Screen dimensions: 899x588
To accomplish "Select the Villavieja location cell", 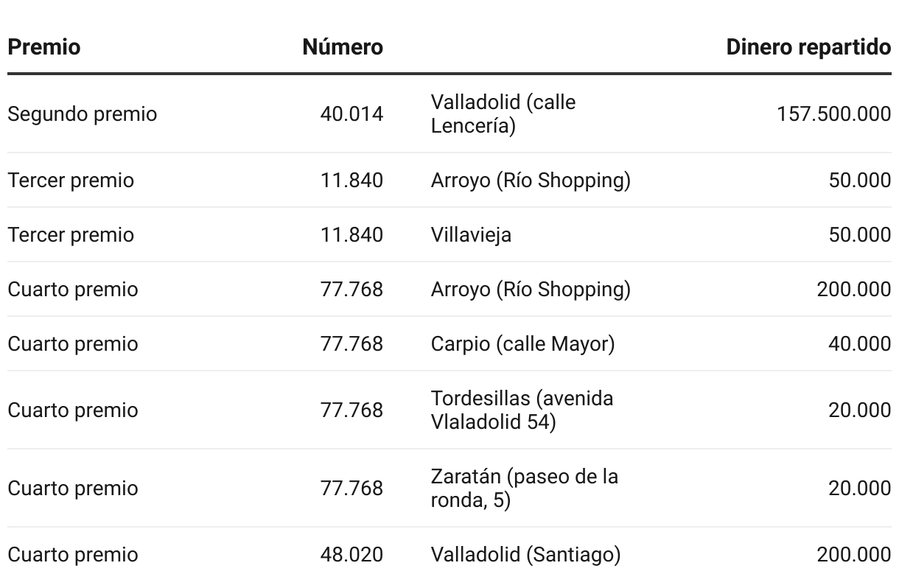I will 471,235.
